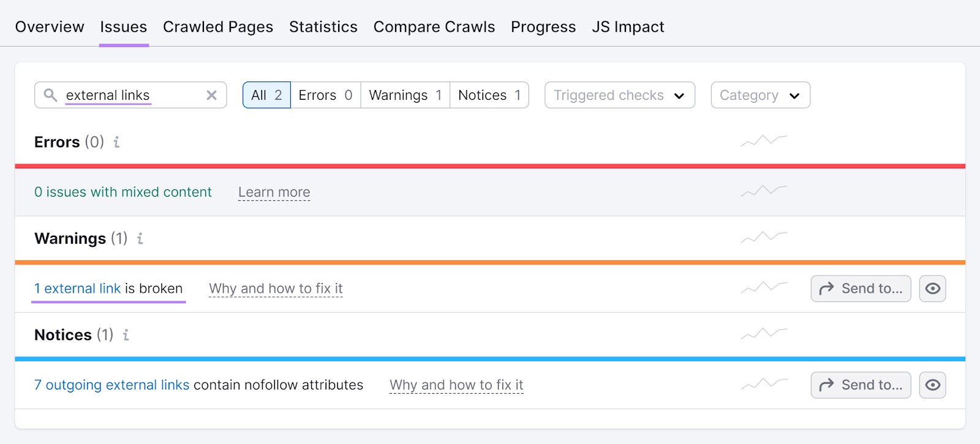Hide the nofollow attributes notice check
Screen dimensions: 980x444
click(x=932, y=385)
